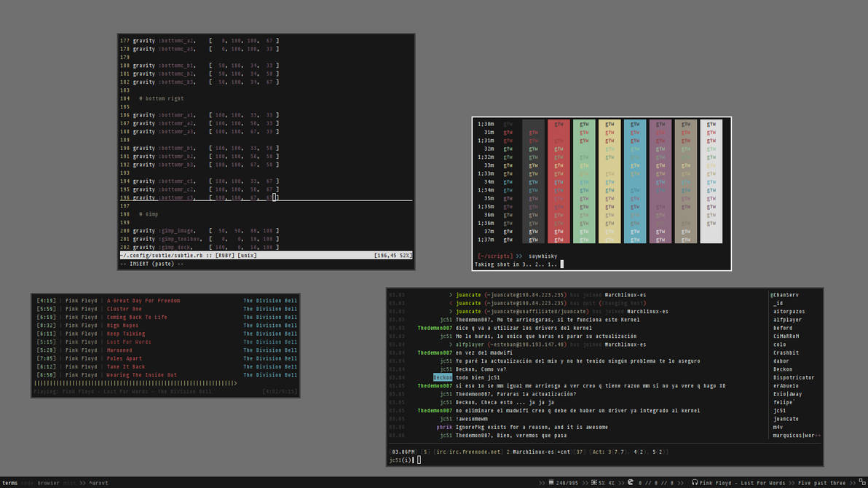Click the ^urxvt window title in panel
The image size is (868, 488).
(x=98, y=483)
